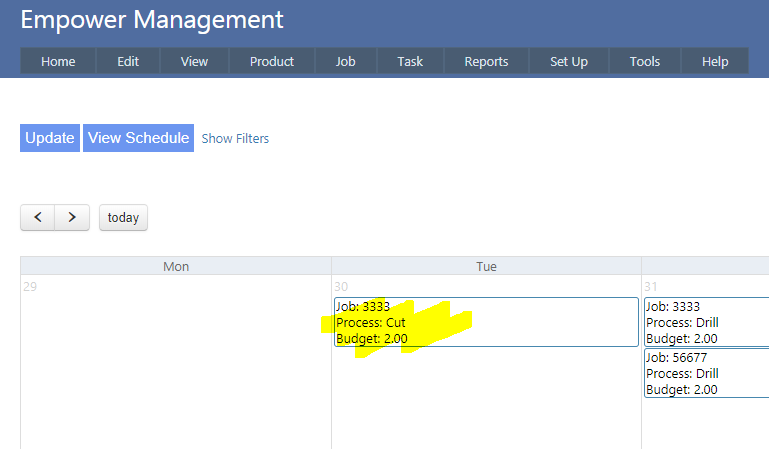Jump to today on the calendar
This screenshot has width=769, height=449.
tap(123, 218)
